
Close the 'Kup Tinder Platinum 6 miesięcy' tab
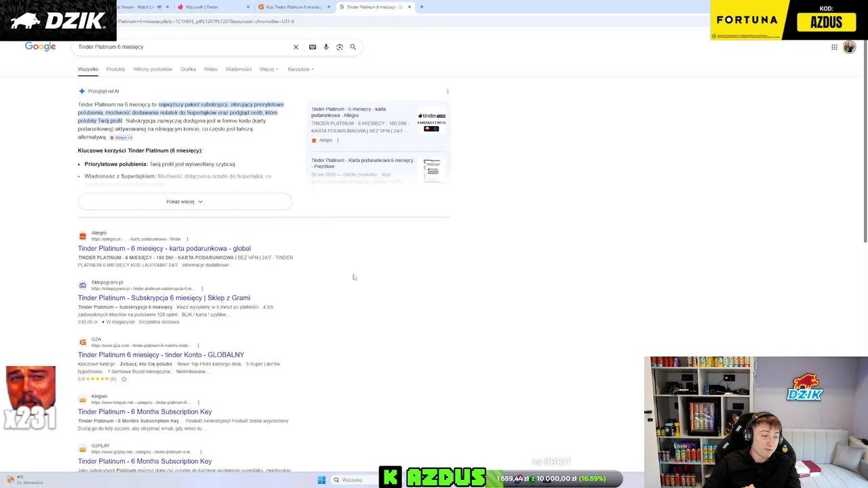pos(329,7)
